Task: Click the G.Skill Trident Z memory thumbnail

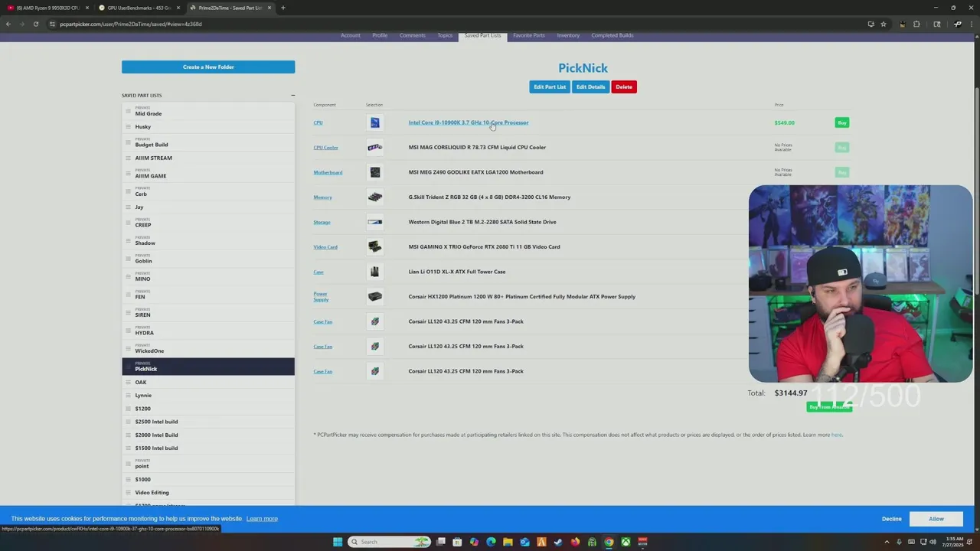Action: [374, 197]
